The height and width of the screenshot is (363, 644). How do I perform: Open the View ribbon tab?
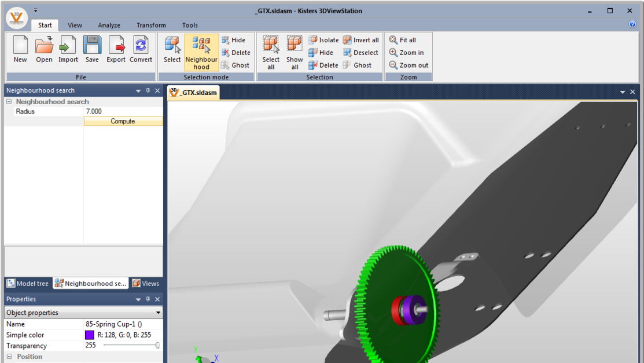pyautogui.click(x=75, y=25)
